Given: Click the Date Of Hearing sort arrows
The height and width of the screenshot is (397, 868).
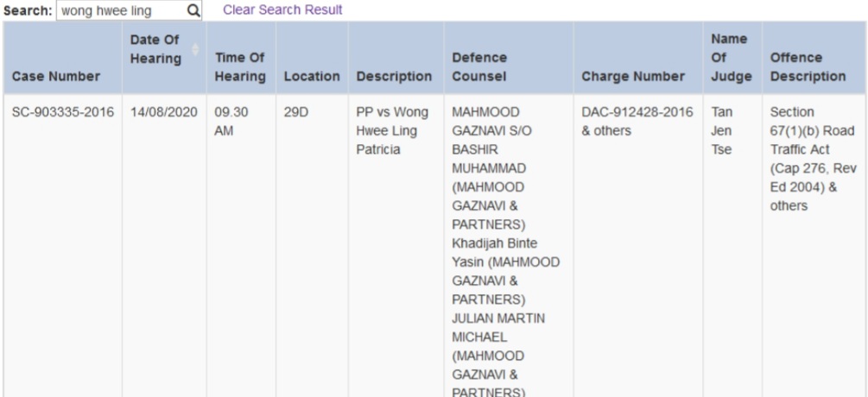Looking at the screenshot, I should (194, 54).
